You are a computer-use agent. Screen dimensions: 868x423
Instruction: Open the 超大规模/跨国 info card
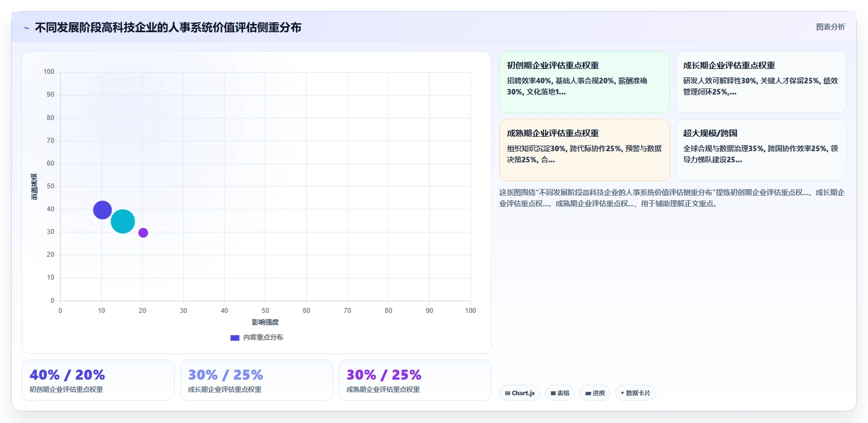[x=761, y=150]
